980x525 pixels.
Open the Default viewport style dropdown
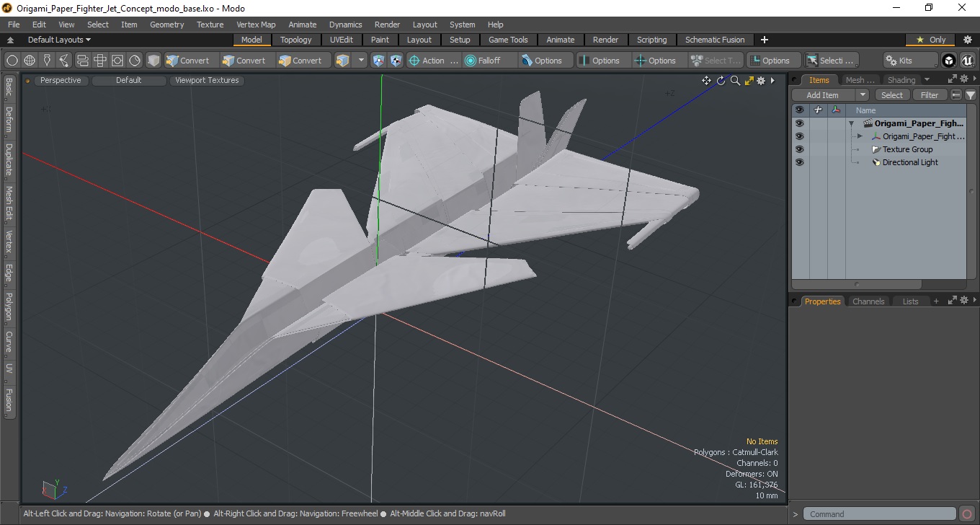tap(129, 81)
